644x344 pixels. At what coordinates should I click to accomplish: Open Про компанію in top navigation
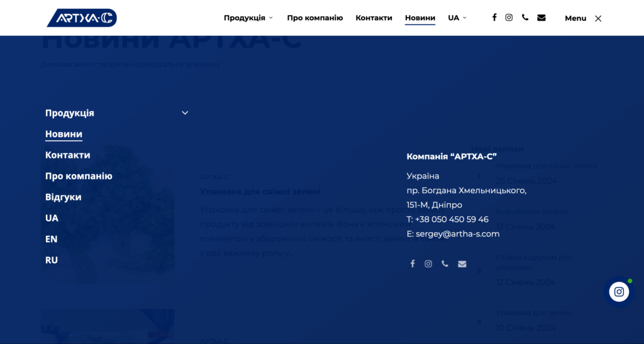pos(315,18)
